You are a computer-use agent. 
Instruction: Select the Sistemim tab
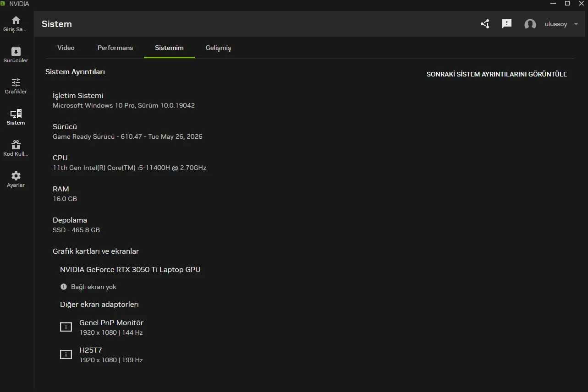[x=169, y=48]
